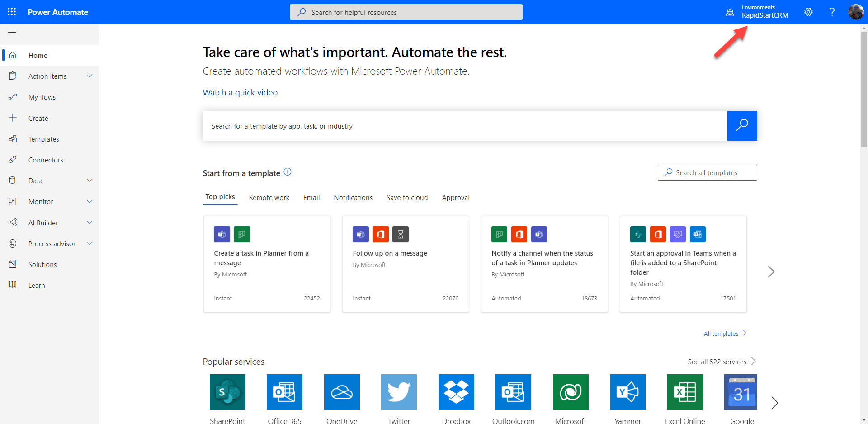Expand the Monitor section

pyautogui.click(x=89, y=201)
